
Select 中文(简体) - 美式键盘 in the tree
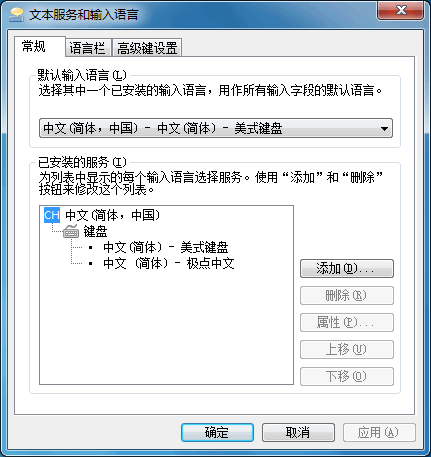click(166, 248)
